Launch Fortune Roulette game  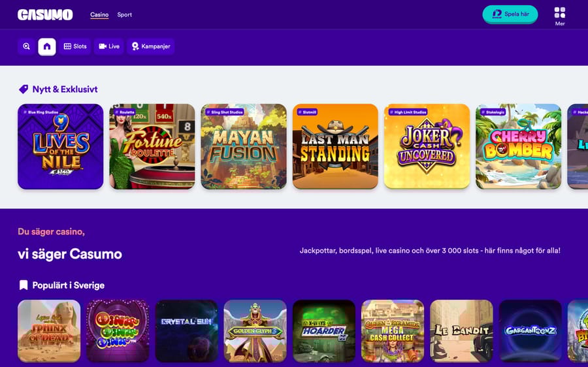pyautogui.click(x=152, y=146)
